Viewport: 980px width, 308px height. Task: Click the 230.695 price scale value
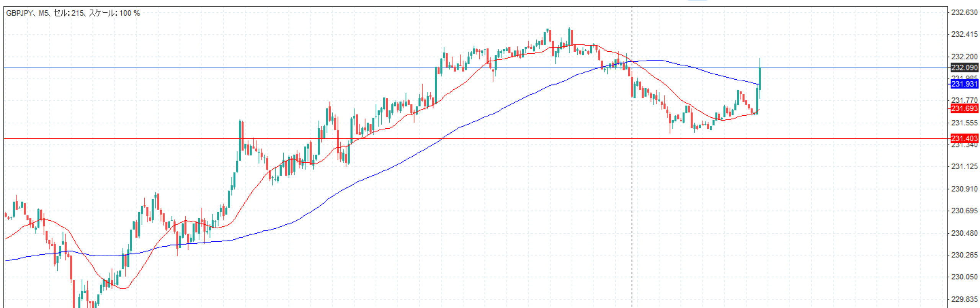[x=964, y=210]
